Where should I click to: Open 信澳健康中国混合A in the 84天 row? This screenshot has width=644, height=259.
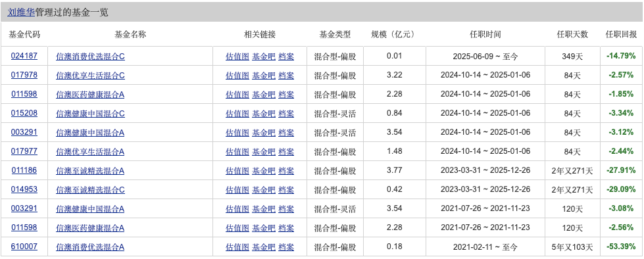(90, 133)
